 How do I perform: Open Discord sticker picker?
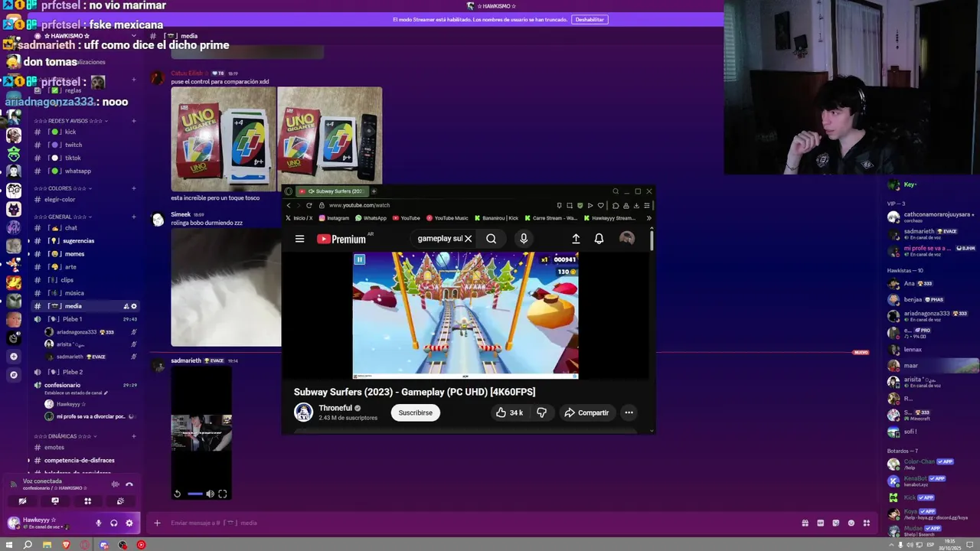[836, 523]
